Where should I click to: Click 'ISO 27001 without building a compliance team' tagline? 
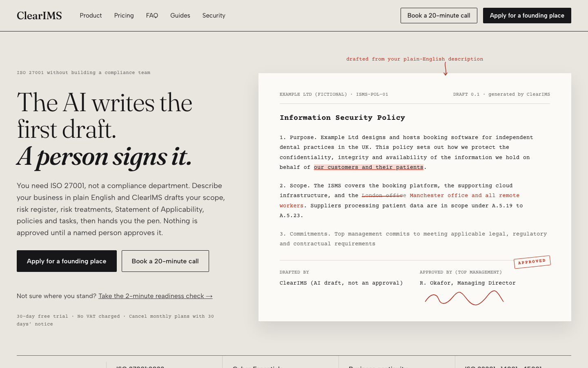(83, 73)
